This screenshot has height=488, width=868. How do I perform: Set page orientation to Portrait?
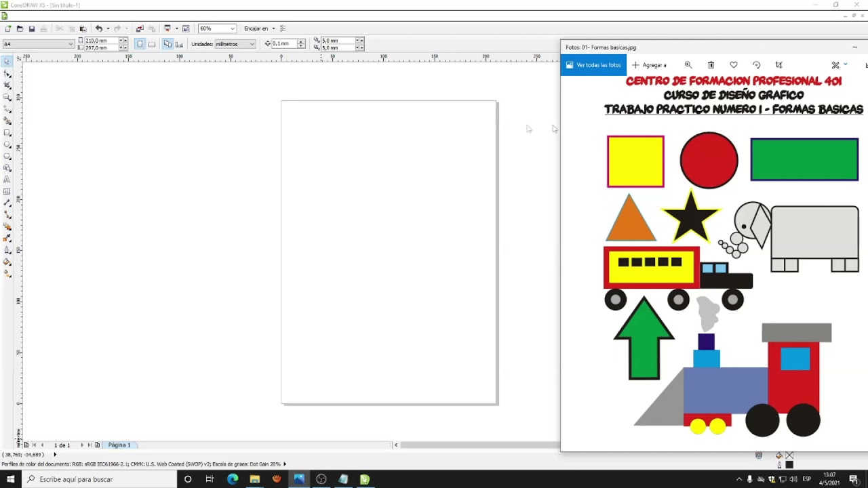140,43
